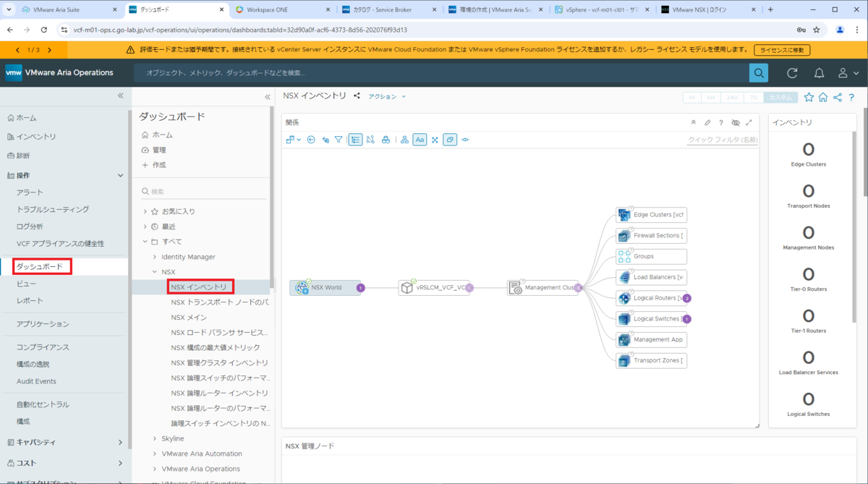Click the magnifier search button in header
This screenshot has height=484, width=868.
point(758,73)
